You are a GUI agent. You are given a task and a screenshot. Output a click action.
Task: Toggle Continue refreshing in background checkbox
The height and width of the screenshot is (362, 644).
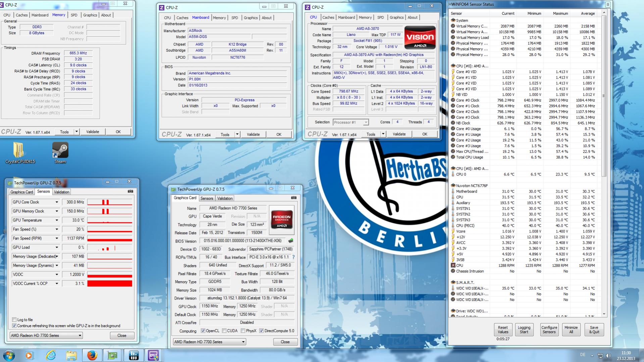14,326
